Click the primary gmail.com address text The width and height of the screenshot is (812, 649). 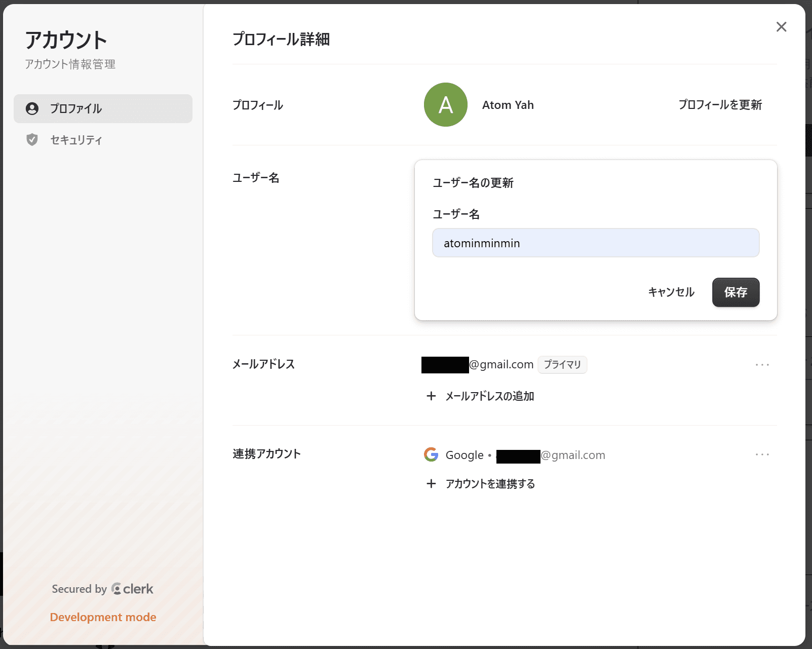(x=500, y=365)
